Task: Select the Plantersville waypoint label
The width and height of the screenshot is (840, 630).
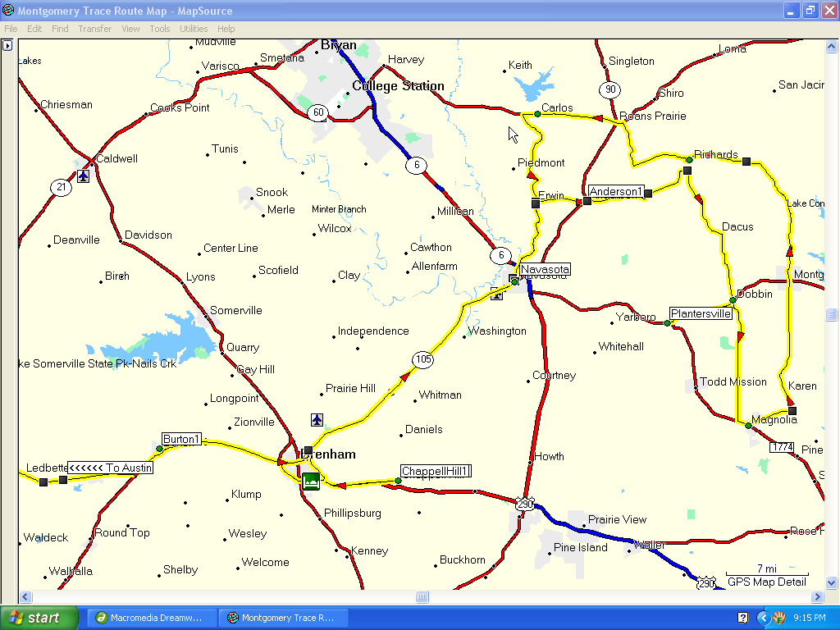Action: (701, 313)
